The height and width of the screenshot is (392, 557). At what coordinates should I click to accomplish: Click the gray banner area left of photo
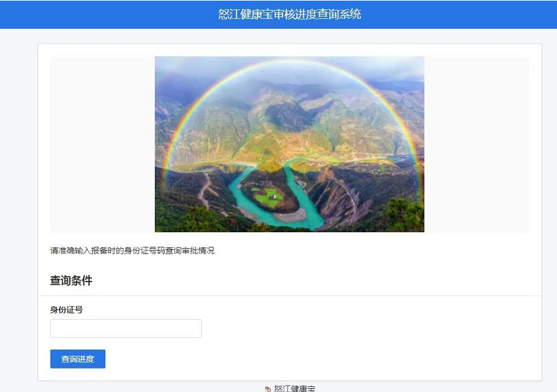(102, 144)
